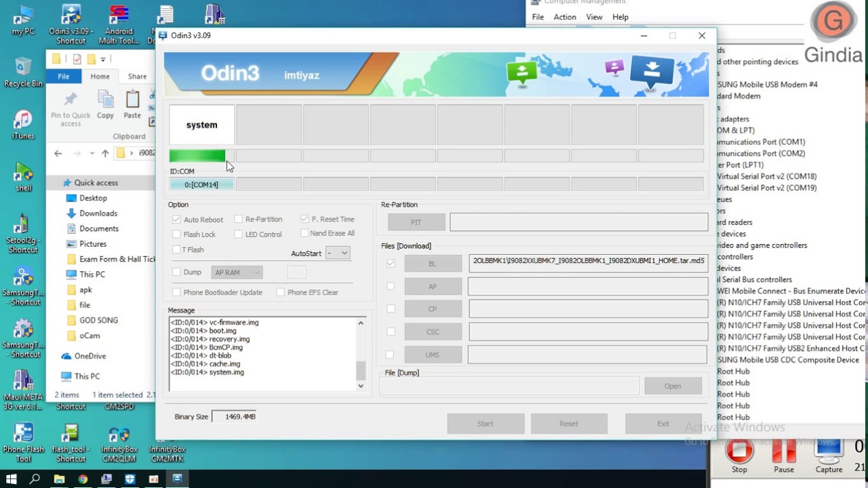
Task: Open Help menu in Computer Management
Action: pos(620,17)
